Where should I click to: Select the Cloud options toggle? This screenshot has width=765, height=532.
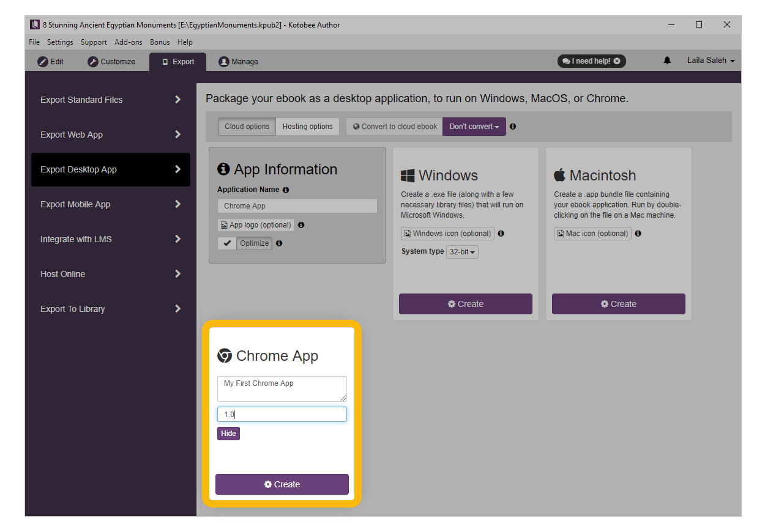click(x=247, y=127)
